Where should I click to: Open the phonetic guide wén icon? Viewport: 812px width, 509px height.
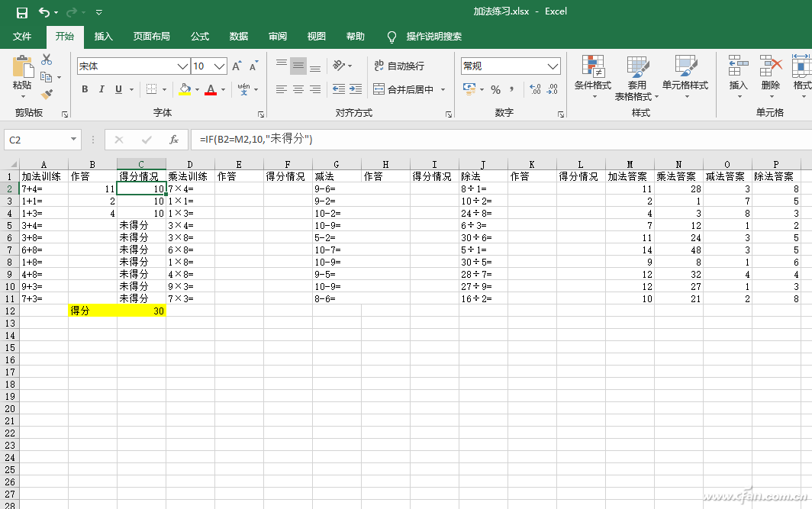pyautogui.click(x=244, y=89)
